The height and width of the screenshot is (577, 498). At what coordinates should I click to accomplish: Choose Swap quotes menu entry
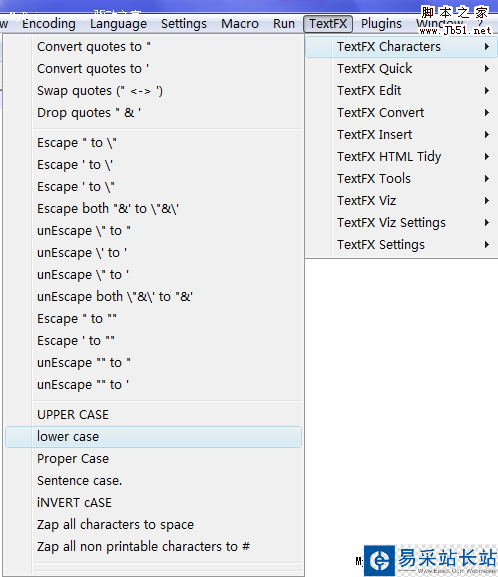pyautogui.click(x=153, y=91)
